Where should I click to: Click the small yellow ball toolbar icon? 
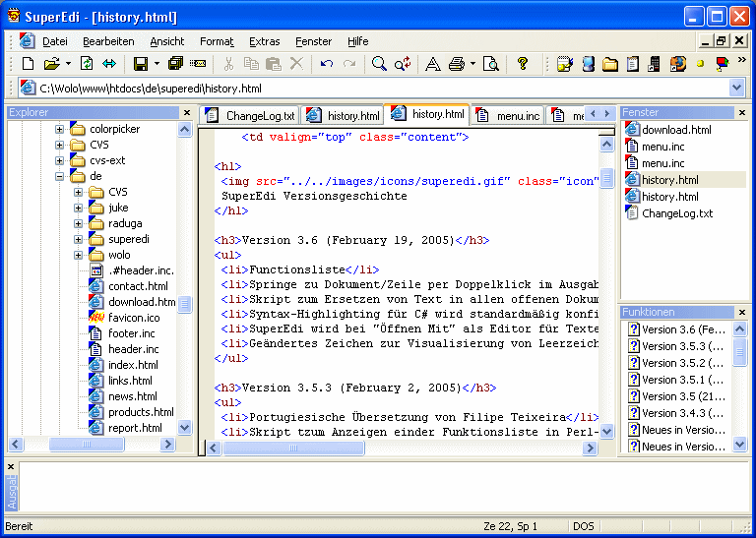700,64
